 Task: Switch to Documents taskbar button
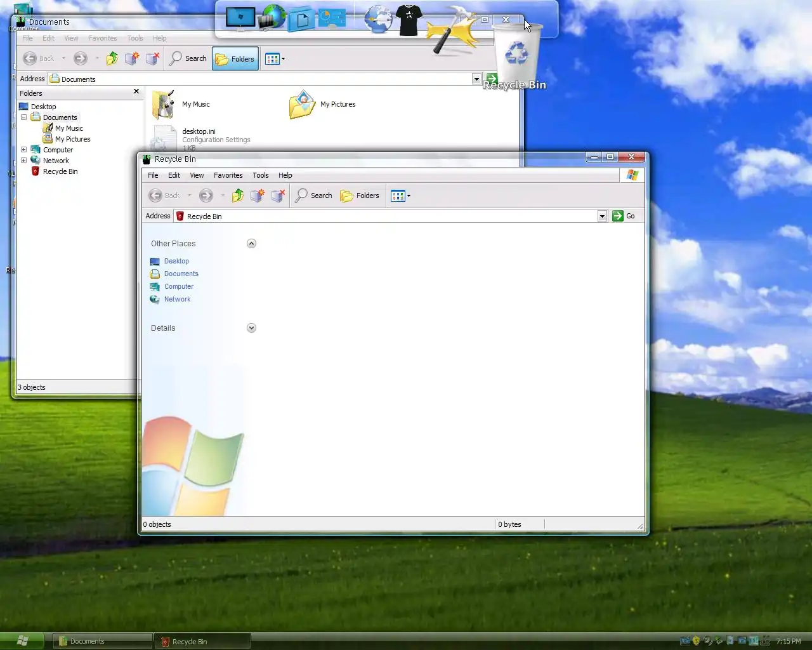(102, 641)
